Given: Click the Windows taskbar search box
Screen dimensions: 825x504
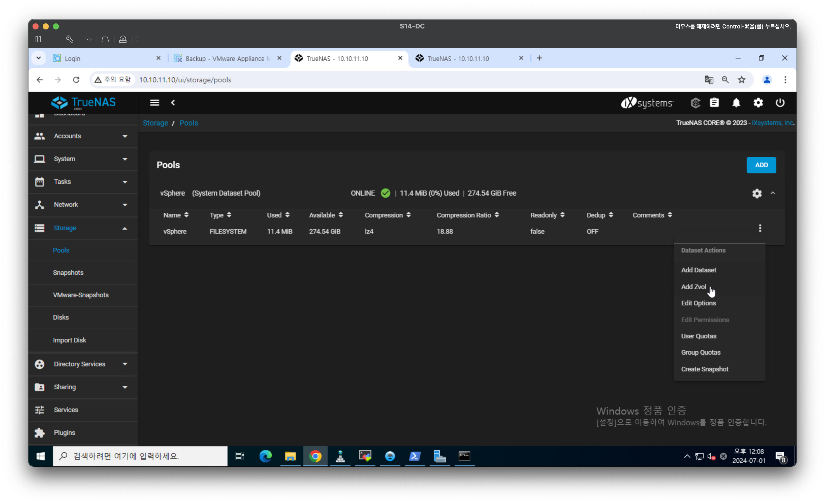Looking at the screenshot, I should click(x=140, y=456).
